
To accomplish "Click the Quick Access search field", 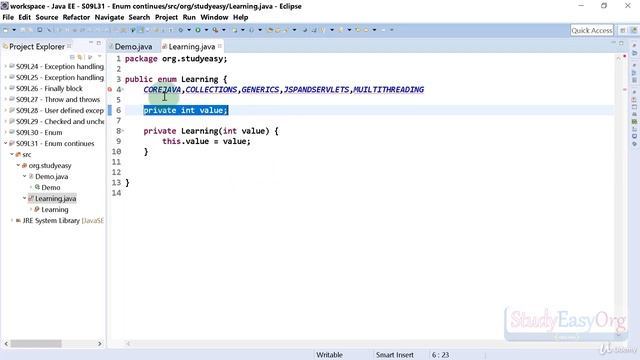I will coord(592,30).
